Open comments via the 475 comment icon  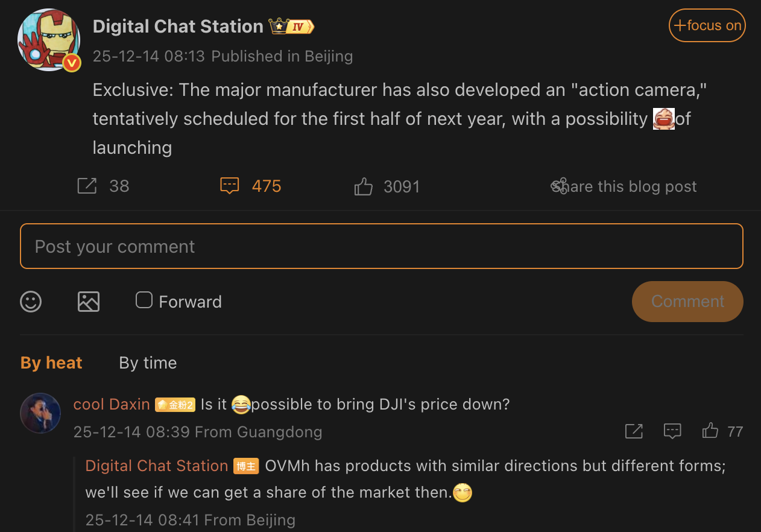click(230, 186)
